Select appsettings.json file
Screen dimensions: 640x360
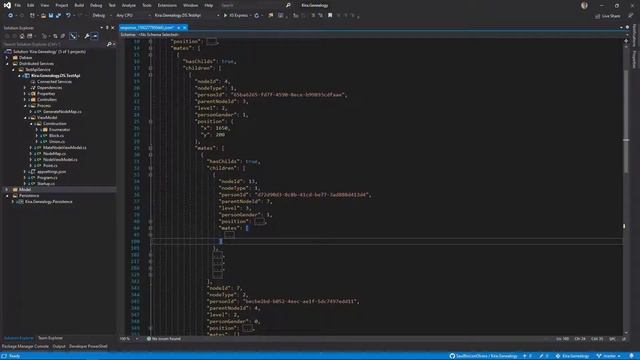point(51,171)
